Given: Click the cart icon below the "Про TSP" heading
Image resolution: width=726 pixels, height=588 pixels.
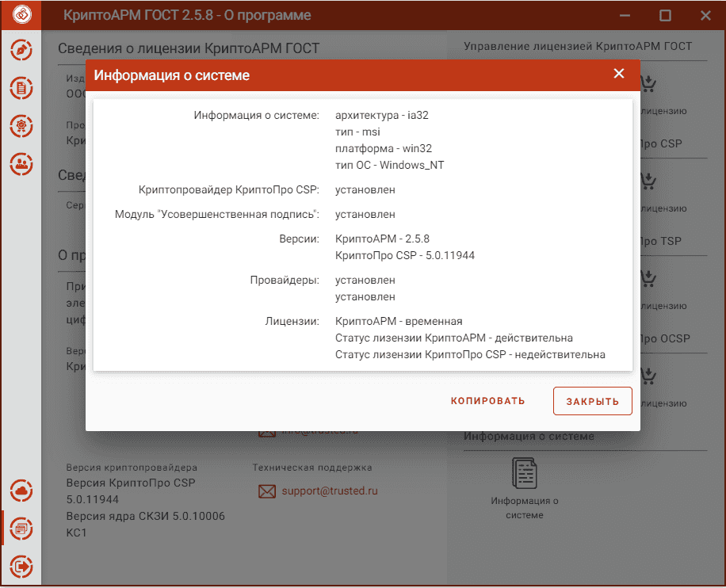Looking at the screenshot, I should [648, 278].
